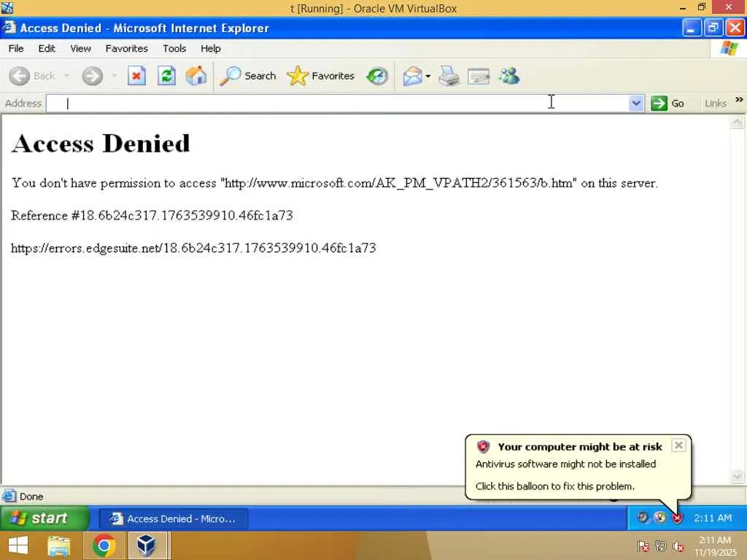Viewport: 747px width, 560px height.
Task: Expand the Address bar dropdown
Action: click(636, 104)
